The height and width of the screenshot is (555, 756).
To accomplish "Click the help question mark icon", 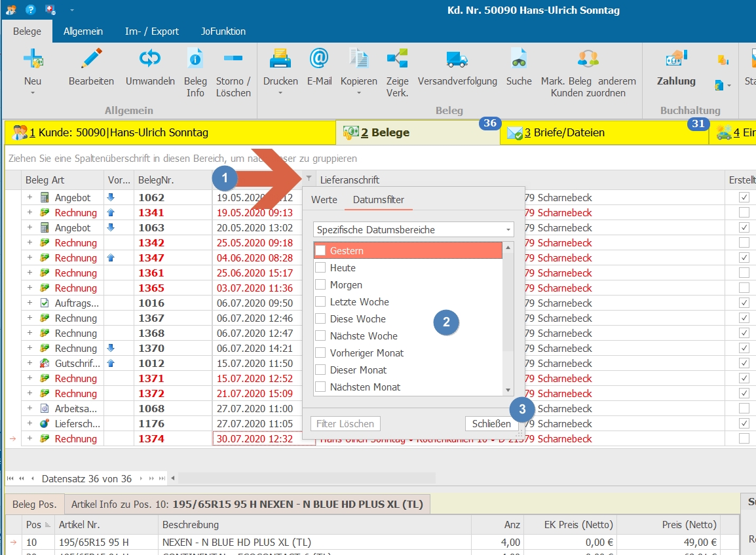I will pos(30,10).
